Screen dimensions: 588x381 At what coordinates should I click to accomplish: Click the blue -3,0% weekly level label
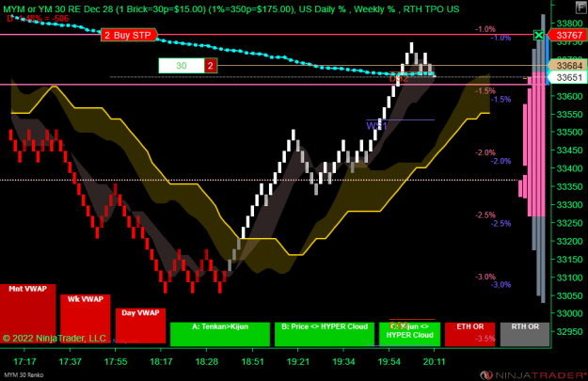click(x=501, y=285)
